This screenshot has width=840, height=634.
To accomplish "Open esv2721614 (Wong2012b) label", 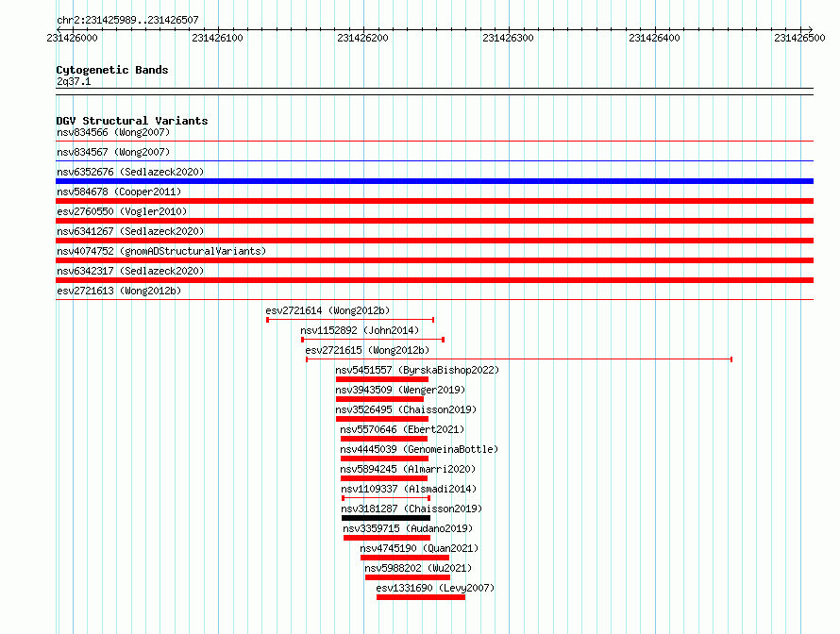I will click(328, 310).
